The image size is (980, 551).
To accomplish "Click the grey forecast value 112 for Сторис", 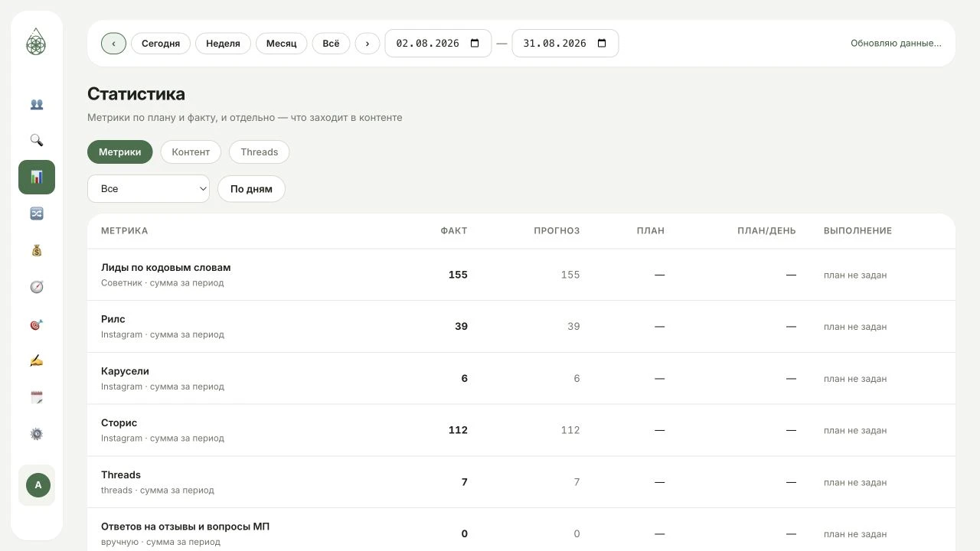I will pos(570,430).
